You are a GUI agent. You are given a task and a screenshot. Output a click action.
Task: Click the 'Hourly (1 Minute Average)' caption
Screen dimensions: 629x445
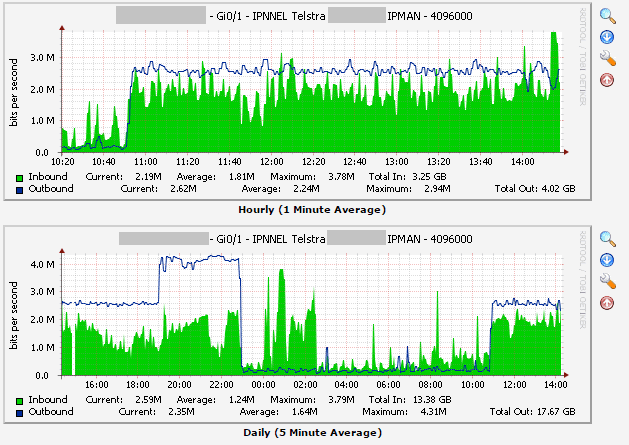pos(312,210)
